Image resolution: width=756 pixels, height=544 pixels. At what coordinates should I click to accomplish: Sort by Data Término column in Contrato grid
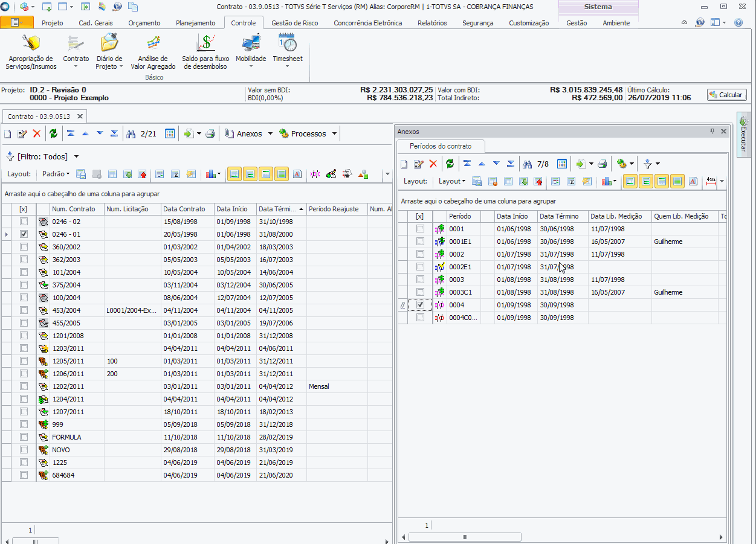pos(282,209)
